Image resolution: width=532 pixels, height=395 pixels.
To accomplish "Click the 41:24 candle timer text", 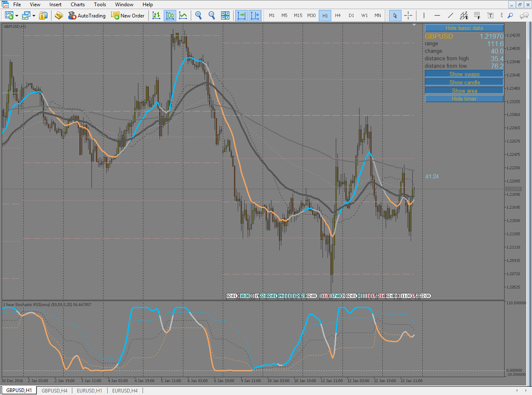I will tap(432, 176).
